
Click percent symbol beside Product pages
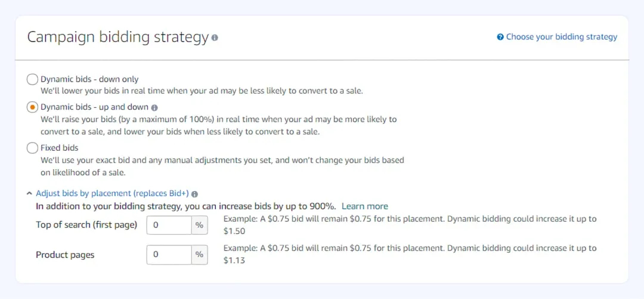tap(200, 255)
